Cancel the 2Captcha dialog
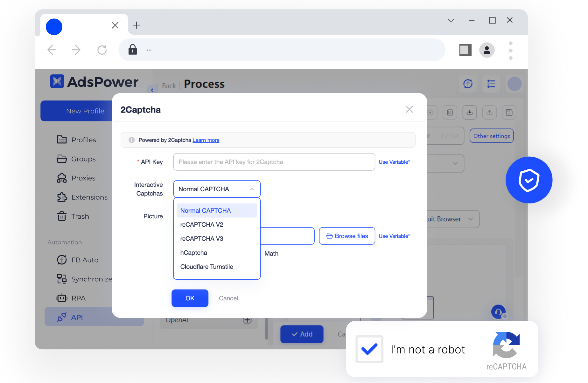 pyautogui.click(x=228, y=298)
